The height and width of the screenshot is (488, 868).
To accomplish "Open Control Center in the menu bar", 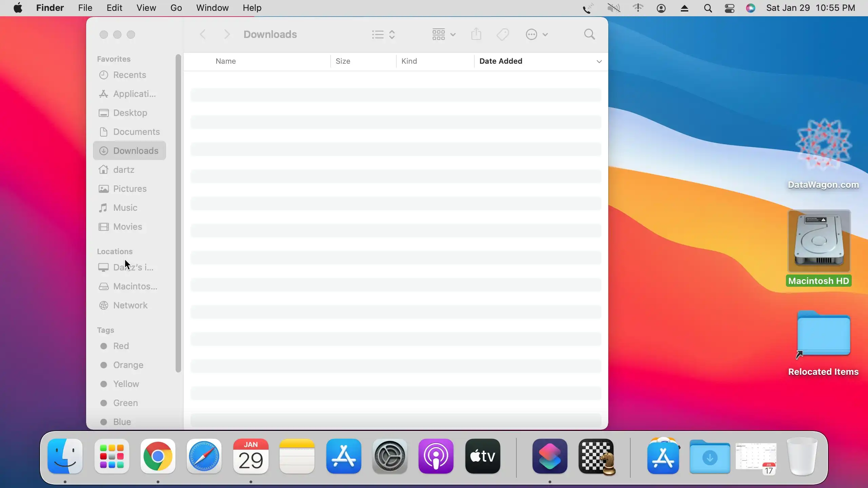I will pyautogui.click(x=729, y=8).
